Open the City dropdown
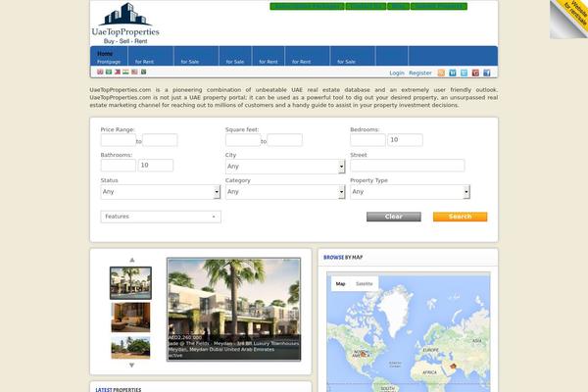Viewport: 588px width, 392px height. pos(285,167)
